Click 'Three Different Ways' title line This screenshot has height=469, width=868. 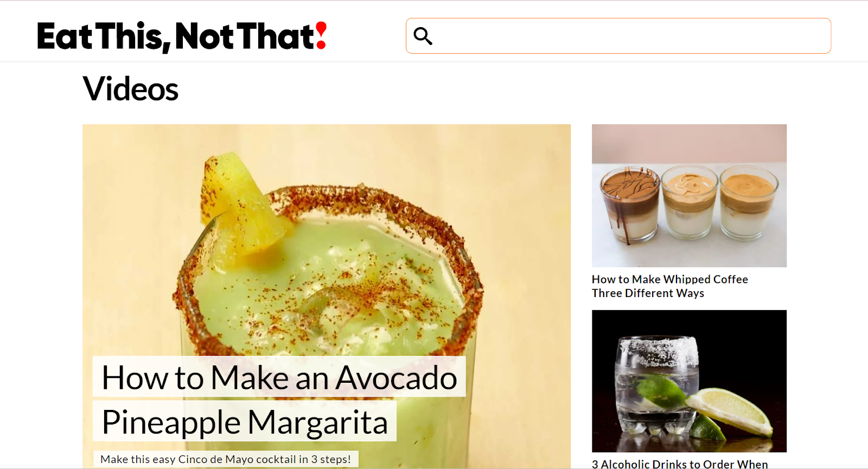tap(648, 293)
